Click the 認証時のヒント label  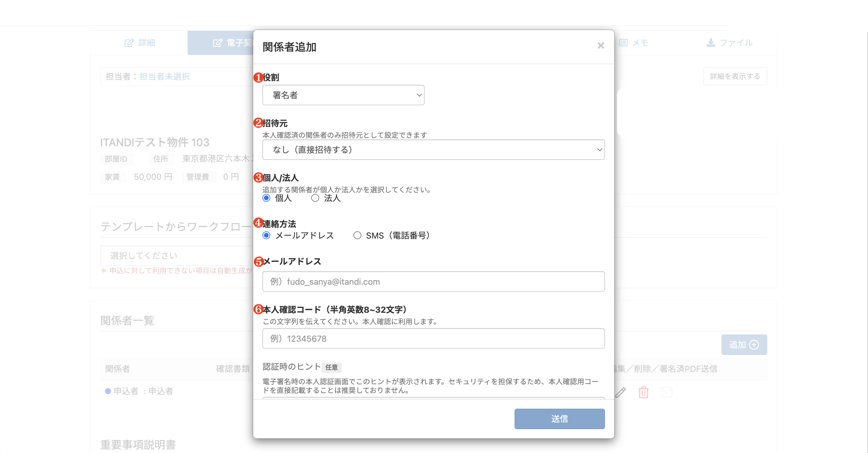[291, 367]
